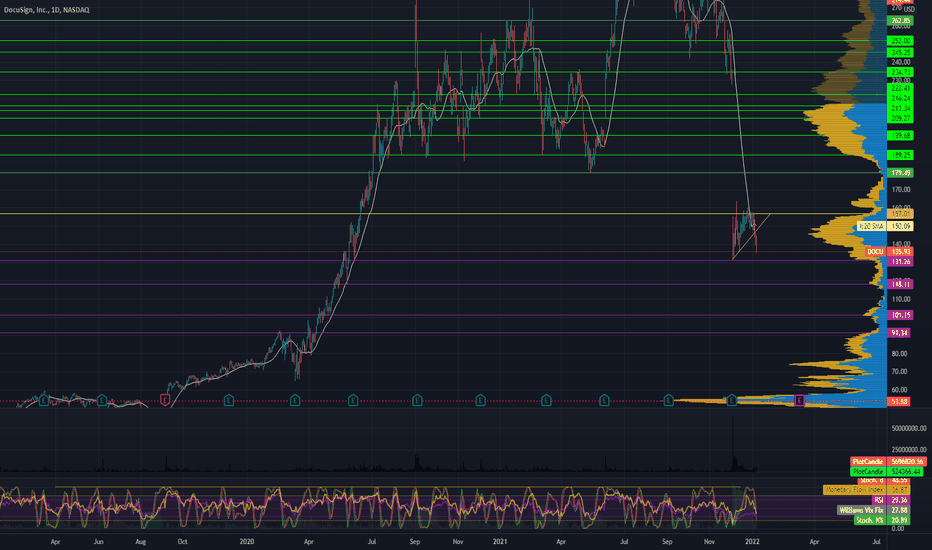932x550 pixels.
Task: Select the 20 SMA 150.09 label
Action: (x=885, y=226)
